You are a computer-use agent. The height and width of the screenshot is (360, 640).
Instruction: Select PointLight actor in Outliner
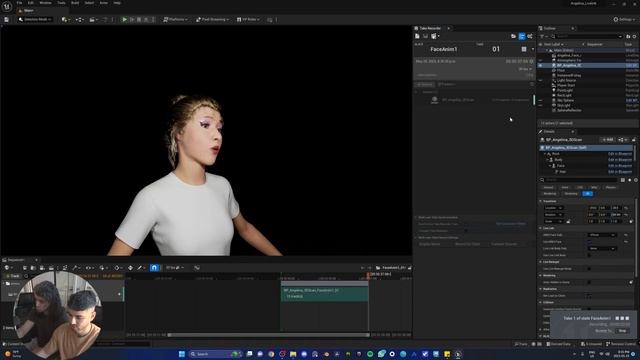tap(564, 90)
